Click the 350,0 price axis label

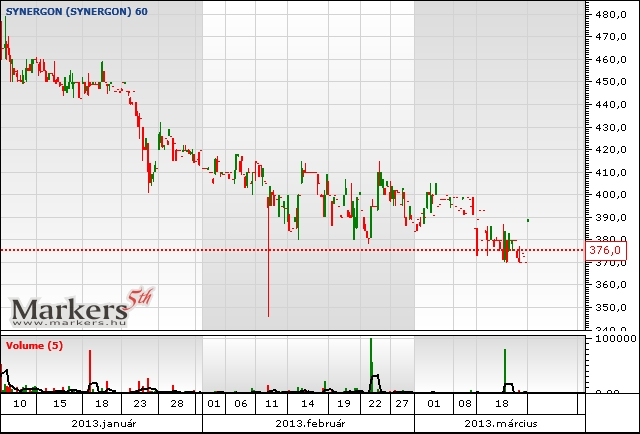pos(611,307)
